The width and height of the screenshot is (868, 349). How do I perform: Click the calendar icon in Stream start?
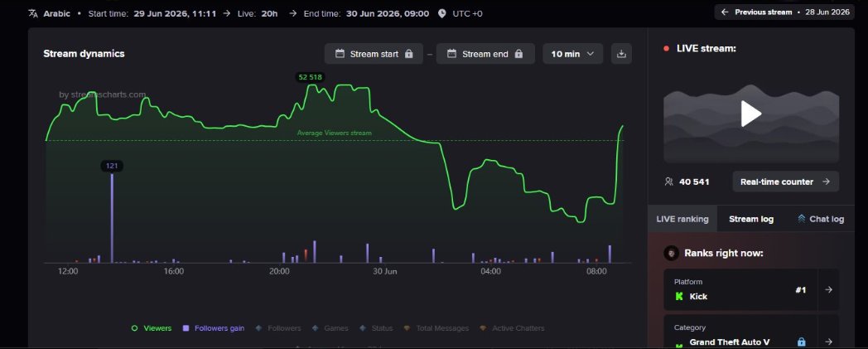(x=340, y=54)
